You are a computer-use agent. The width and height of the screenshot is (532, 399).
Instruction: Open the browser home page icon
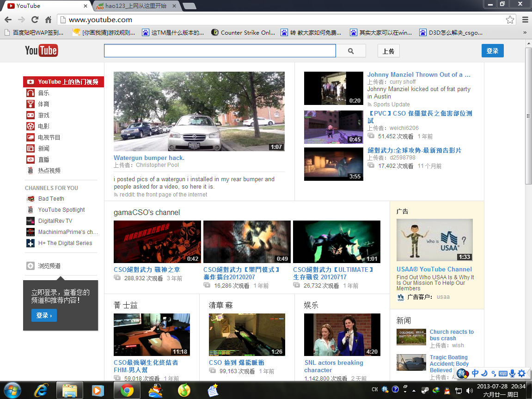coord(48,20)
